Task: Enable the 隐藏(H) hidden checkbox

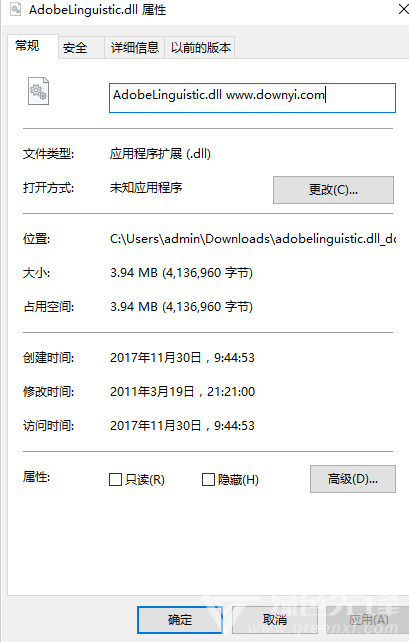Action: (208, 479)
